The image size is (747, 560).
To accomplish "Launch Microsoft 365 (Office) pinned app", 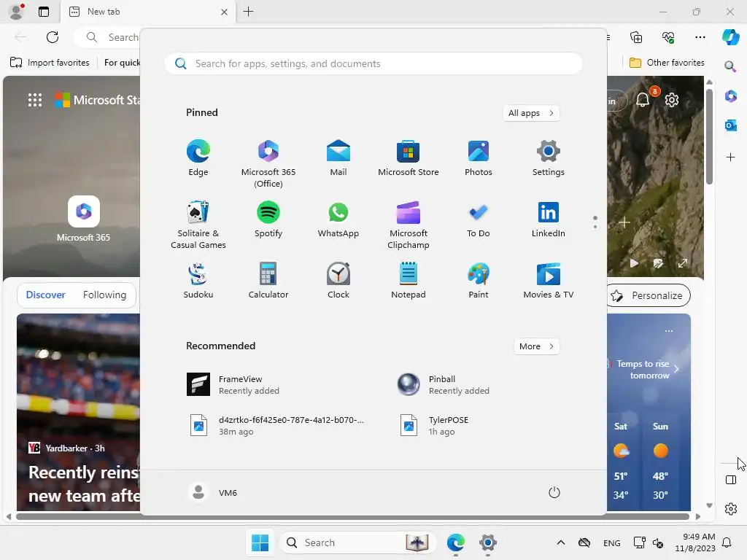I will pyautogui.click(x=268, y=164).
